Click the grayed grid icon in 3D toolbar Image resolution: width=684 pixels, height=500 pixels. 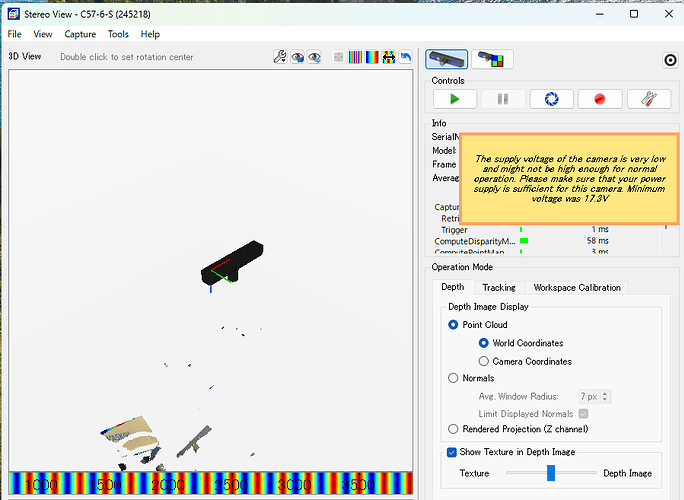point(338,57)
